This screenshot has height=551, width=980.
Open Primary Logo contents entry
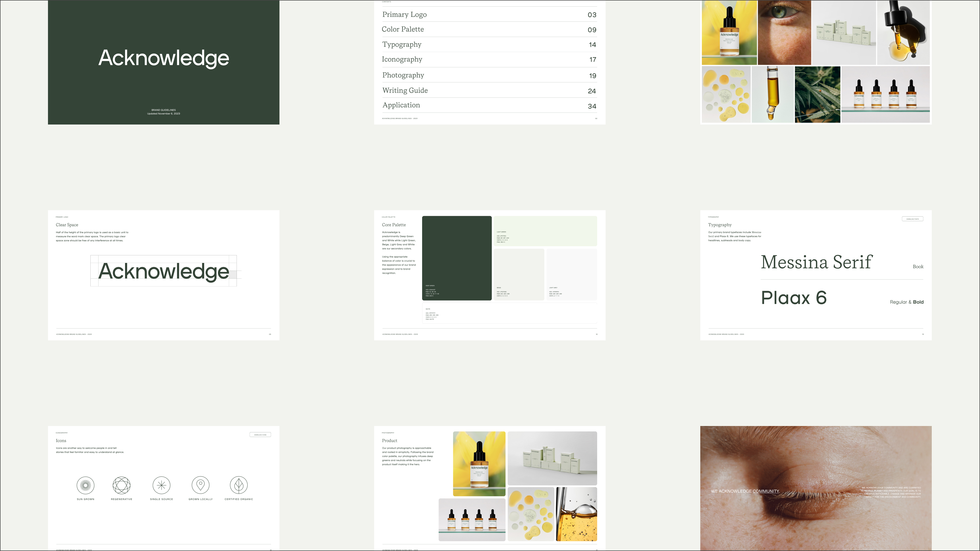405,15
